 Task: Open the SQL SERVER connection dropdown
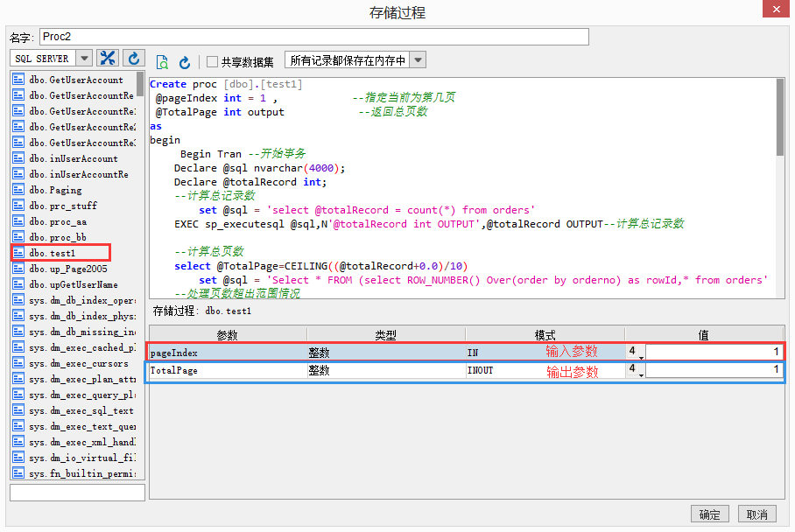pyautogui.click(x=84, y=59)
